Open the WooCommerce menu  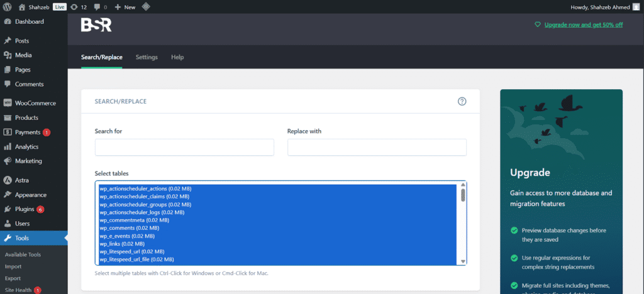(34, 103)
